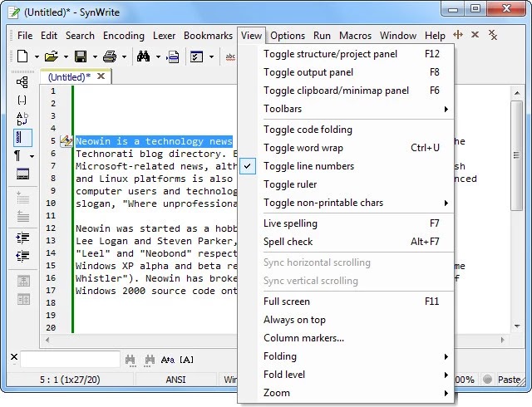Open the pilcrow non-printable dropdown arrow
The width and height of the screenshot is (532, 407).
(32, 156)
